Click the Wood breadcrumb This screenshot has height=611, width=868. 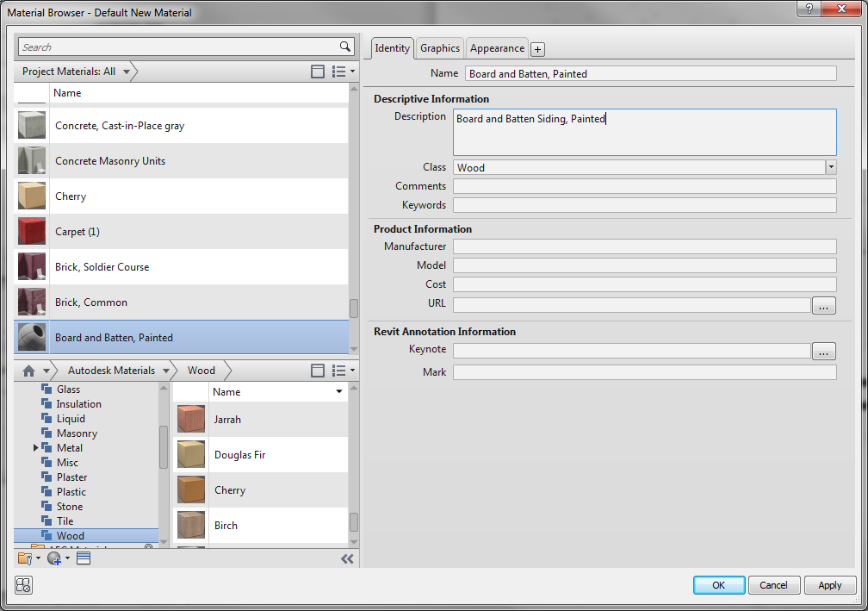pyautogui.click(x=201, y=371)
